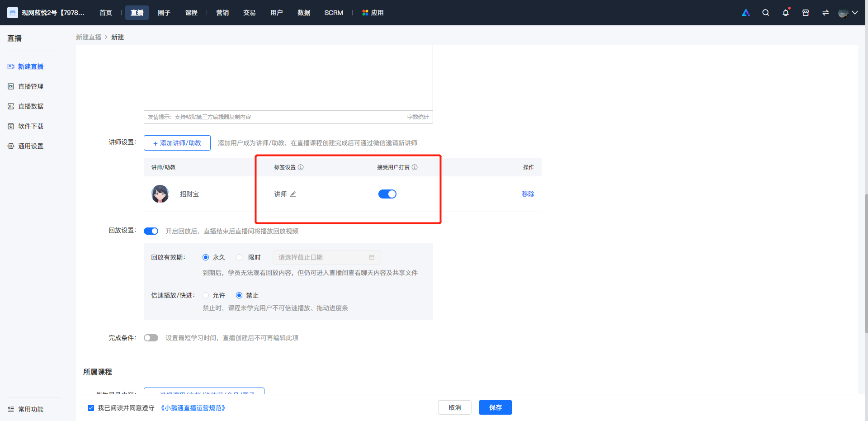
Task: Remove lecturer 招财宝 via 移除
Action: pos(528,194)
